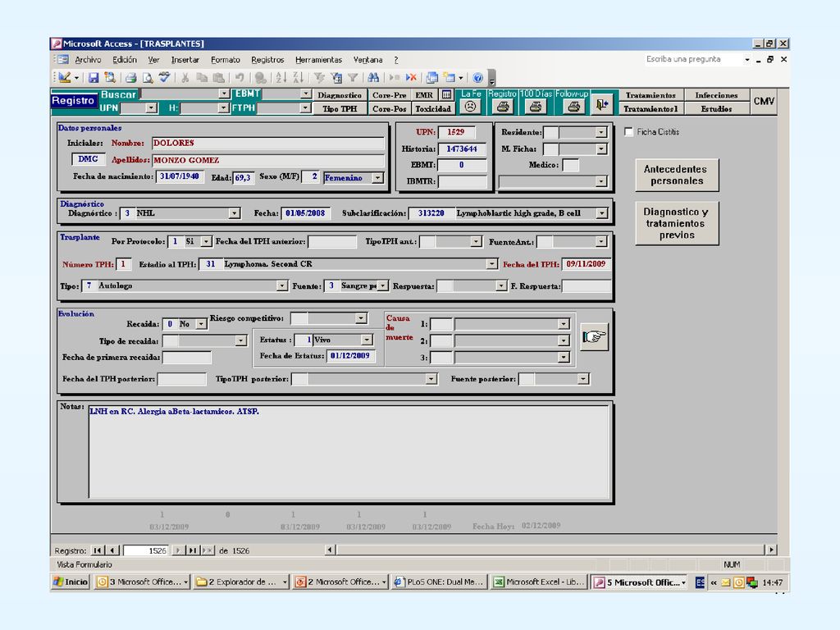Click the Save record toolbar icon
Viewport: 840px width, 630px height.
coord(94,78)
